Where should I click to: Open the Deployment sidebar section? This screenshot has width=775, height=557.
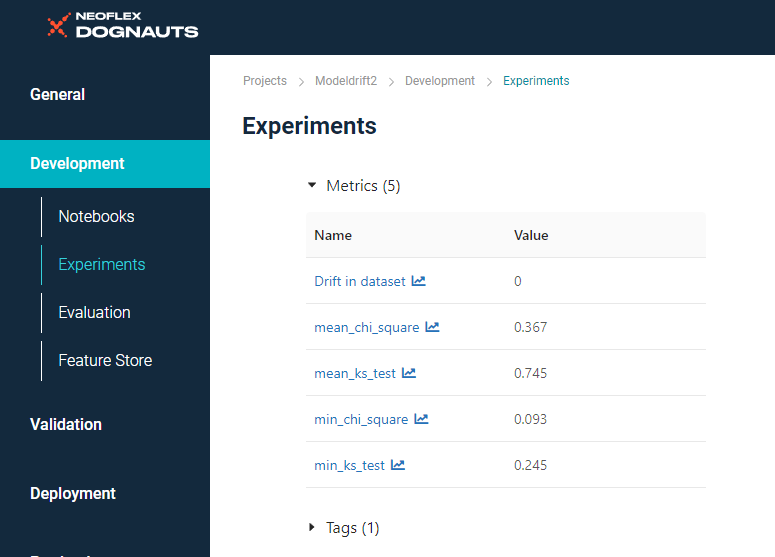coord(73,493)
